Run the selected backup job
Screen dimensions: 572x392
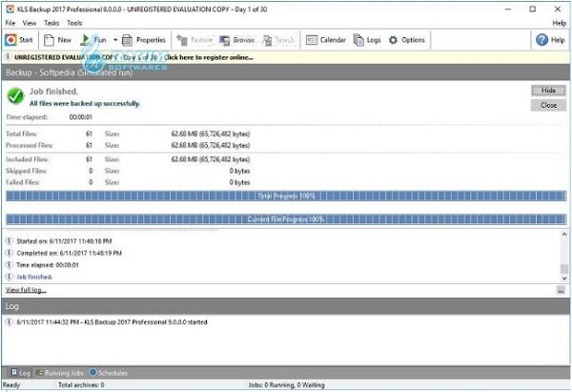point(93,40)
